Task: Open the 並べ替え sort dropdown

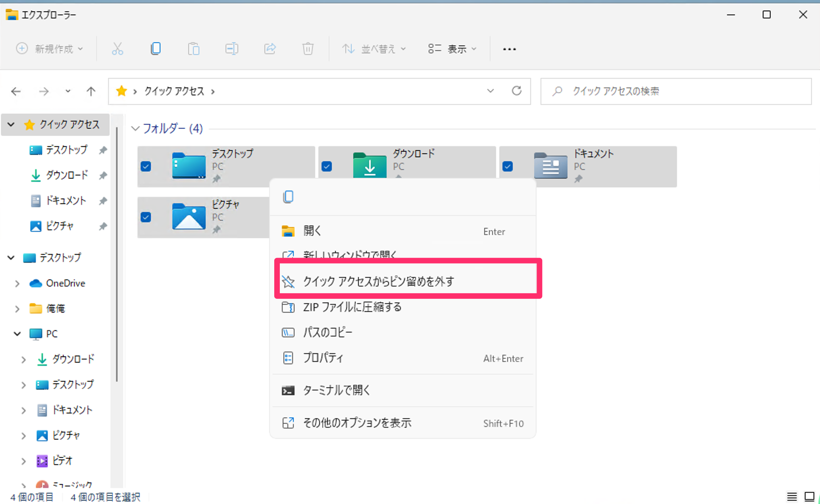Action: tap(374, 49)
